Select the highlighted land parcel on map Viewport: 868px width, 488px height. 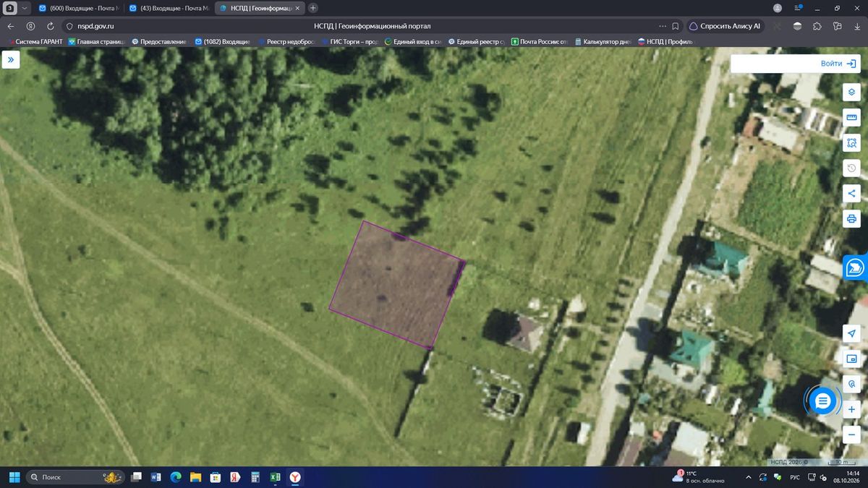[x=396, y=283]
